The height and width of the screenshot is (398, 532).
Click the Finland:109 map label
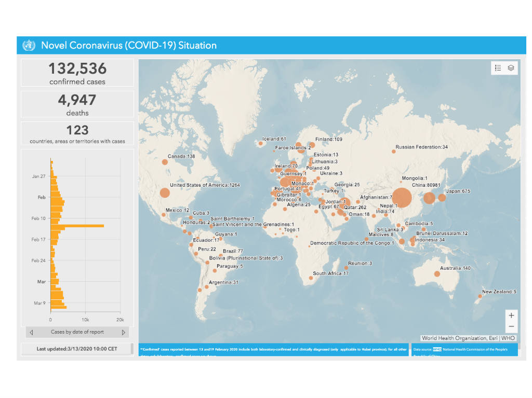click(329, 140)
